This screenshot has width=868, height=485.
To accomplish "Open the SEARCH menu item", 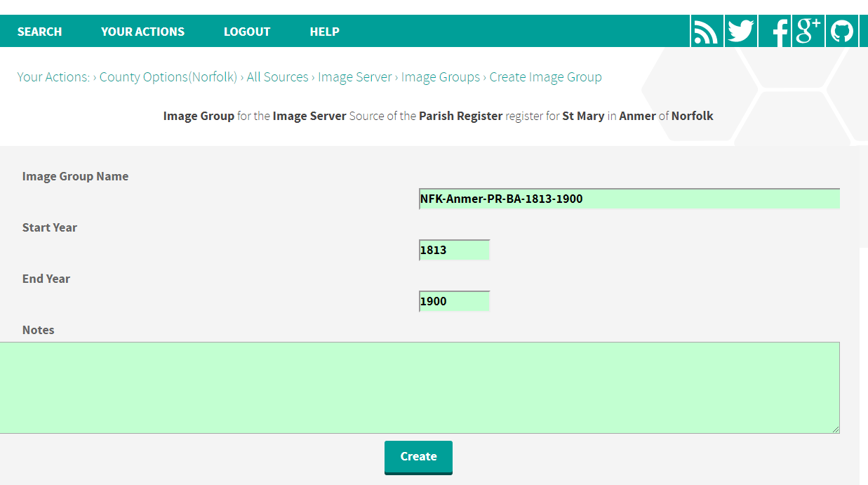I will (39, 32).
